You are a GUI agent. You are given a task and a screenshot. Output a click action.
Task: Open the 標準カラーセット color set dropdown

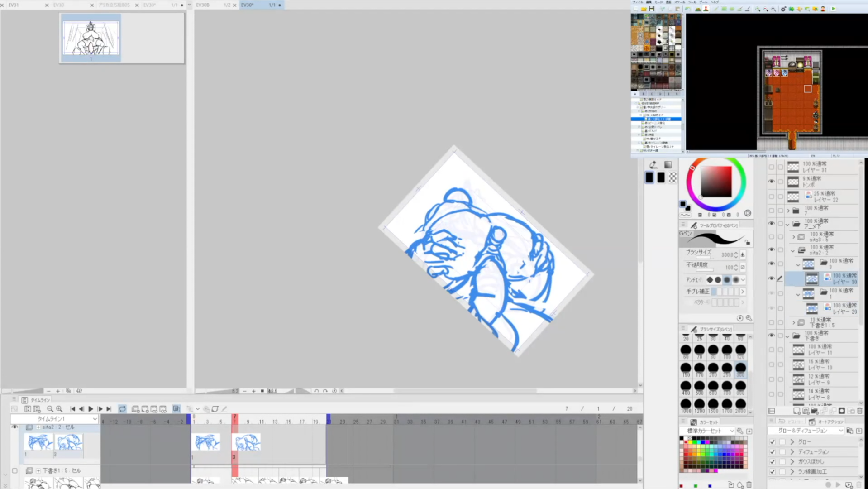coord(711,431)
